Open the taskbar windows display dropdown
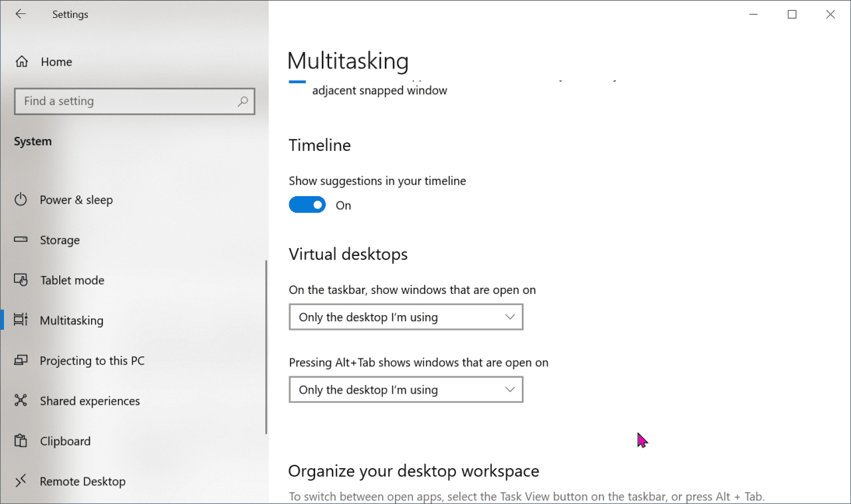This screenshot has height=504, width=851. (x=406, y=317)
